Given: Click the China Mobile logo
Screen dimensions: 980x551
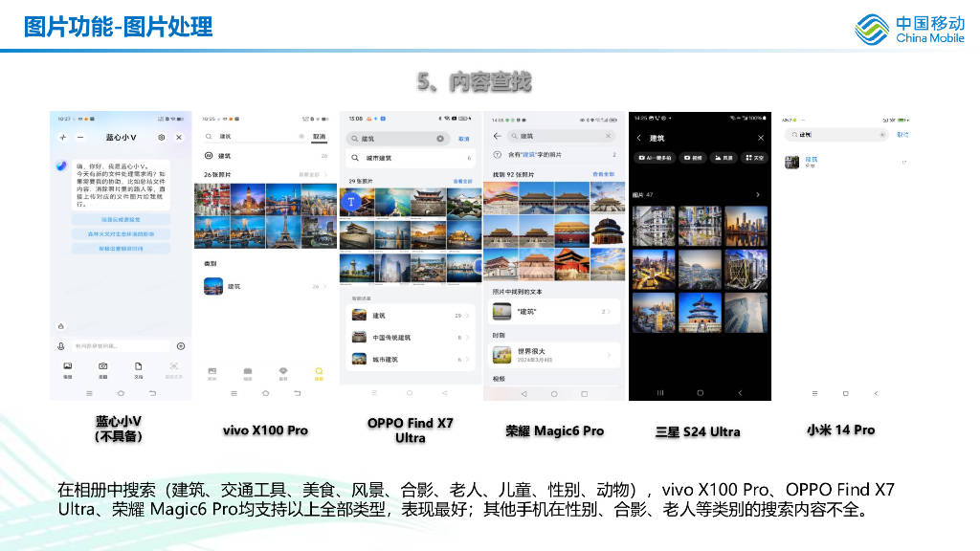Looking at the screenshot, I should click(910, 30).
